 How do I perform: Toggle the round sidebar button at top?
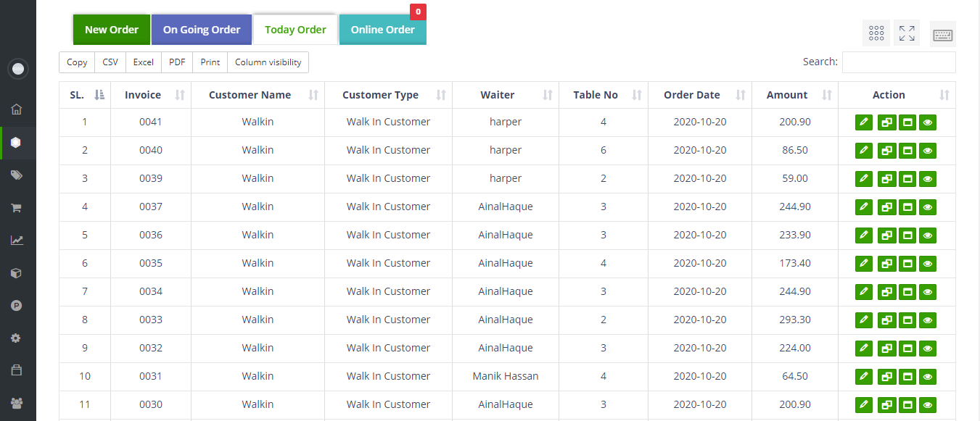pos(18,70)
